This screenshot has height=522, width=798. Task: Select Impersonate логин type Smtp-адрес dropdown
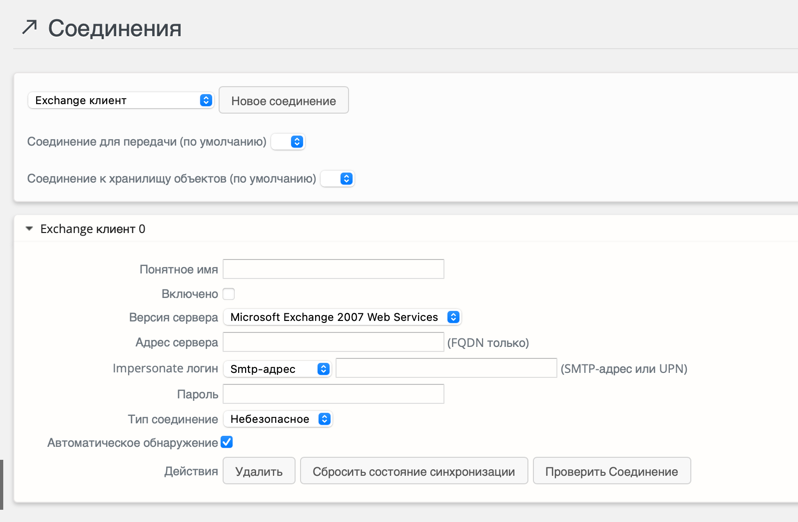pos(277,369)
